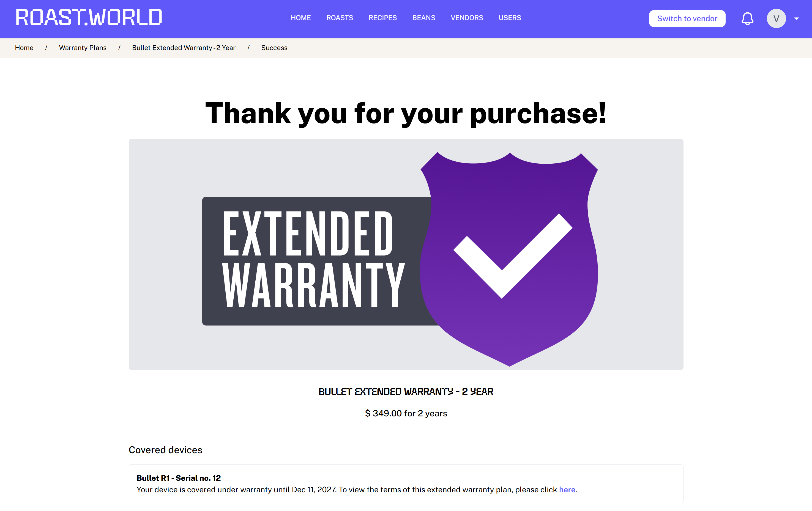Click Bullet Extended Warranty - 2 Year breadcrumb

pos(184,48)
